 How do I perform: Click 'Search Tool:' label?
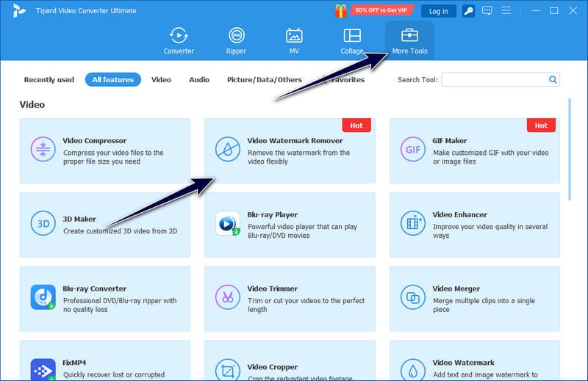click(x=417, y=80)
